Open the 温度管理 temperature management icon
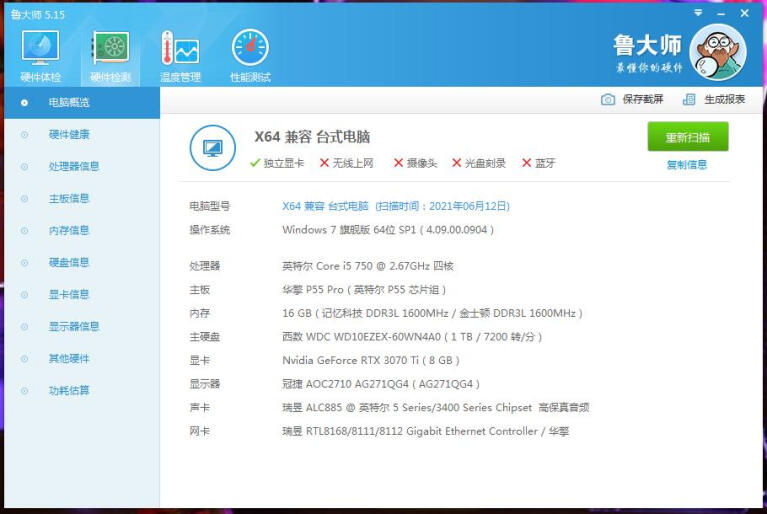This screenshot has width=767, height=514. tap(180, 50)
